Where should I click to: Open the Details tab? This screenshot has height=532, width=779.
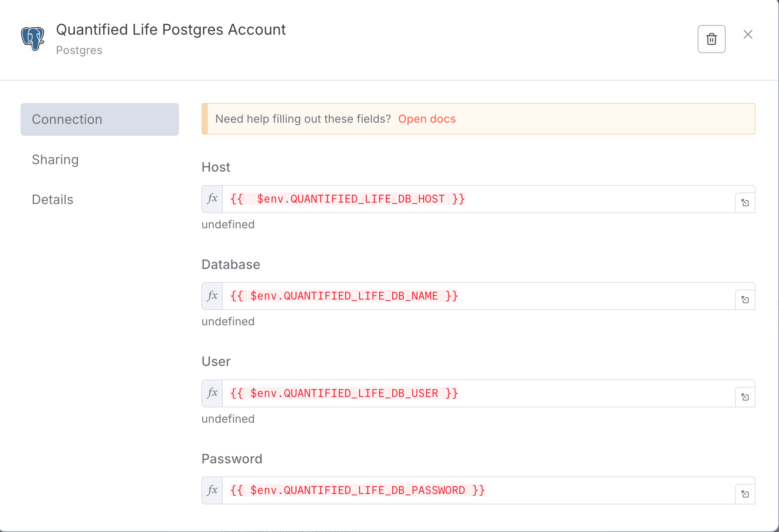(x=53, y=200)
